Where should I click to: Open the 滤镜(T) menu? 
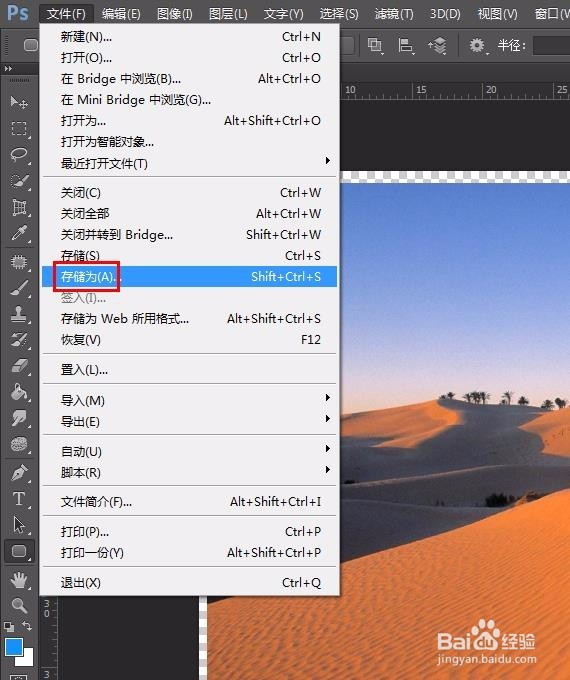pos(394,14)
